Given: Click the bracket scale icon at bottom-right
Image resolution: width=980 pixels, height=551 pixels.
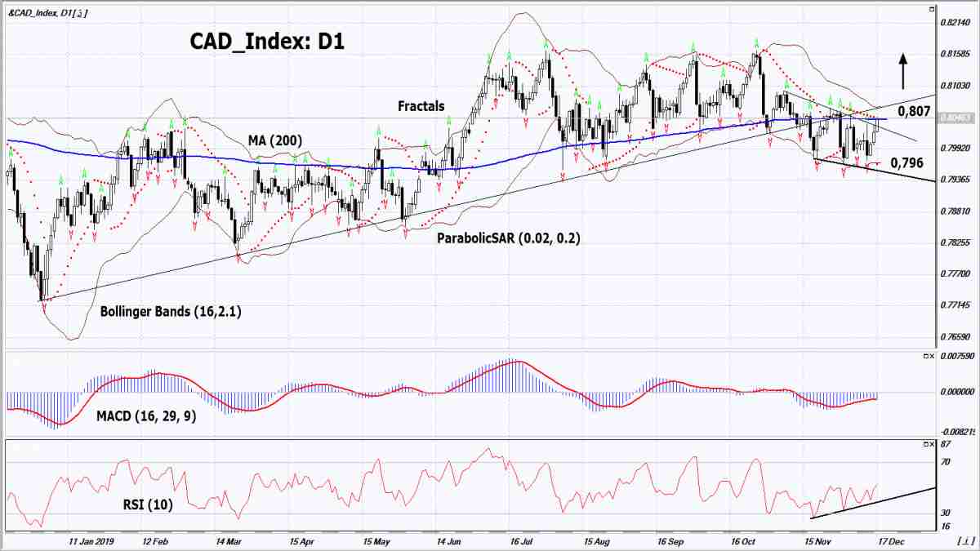Looking at the screenshot, I should [965, 540].
